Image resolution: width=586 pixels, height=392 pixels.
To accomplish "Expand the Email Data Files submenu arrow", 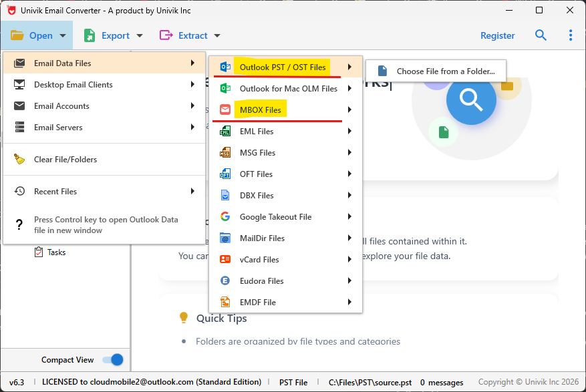I will (192, 63).
